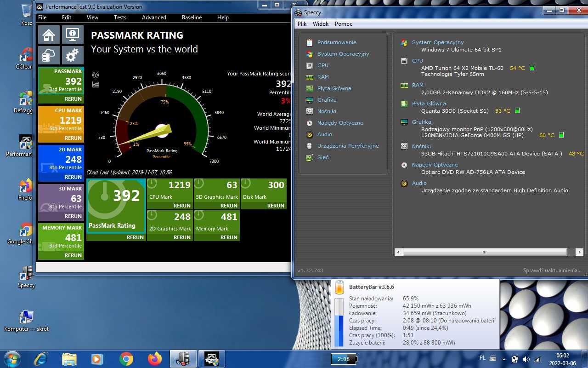Screen dimensions: 588x368
Task: Open the Baseline menu in PerformanceTest
Action: click(192, 17)
